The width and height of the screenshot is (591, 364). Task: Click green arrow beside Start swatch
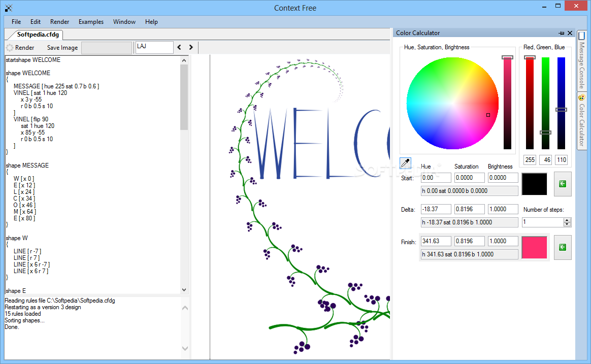(x=563, y=184)
